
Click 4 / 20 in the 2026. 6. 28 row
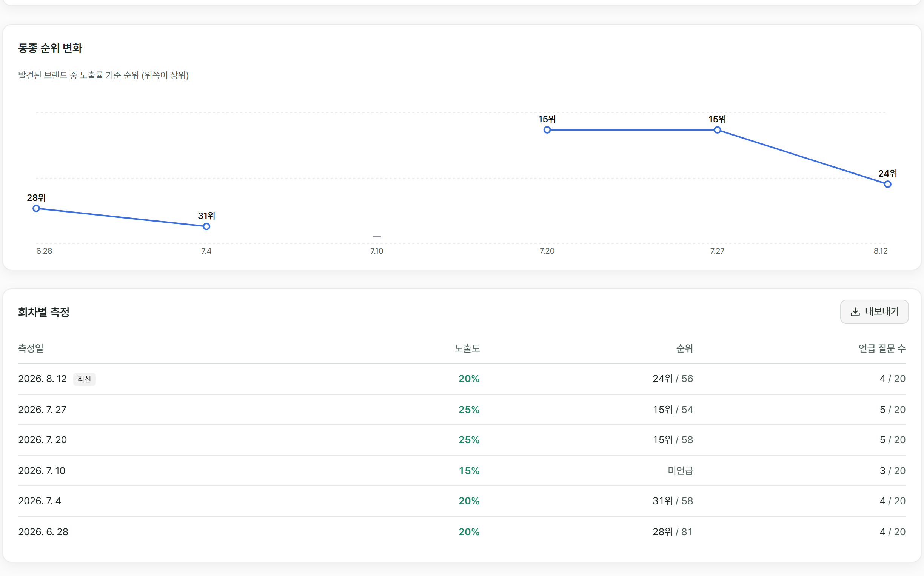893,532
